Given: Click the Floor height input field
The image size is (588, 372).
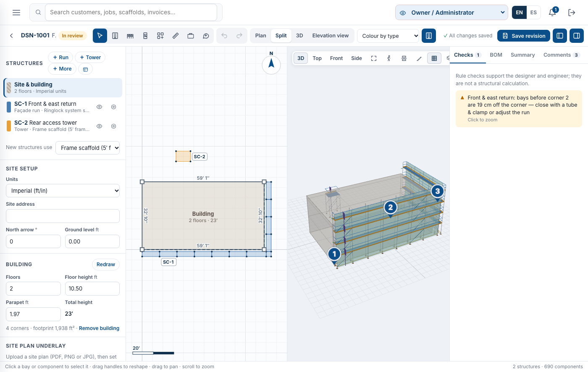Looking at the screenshot, I should click(92, 288).
